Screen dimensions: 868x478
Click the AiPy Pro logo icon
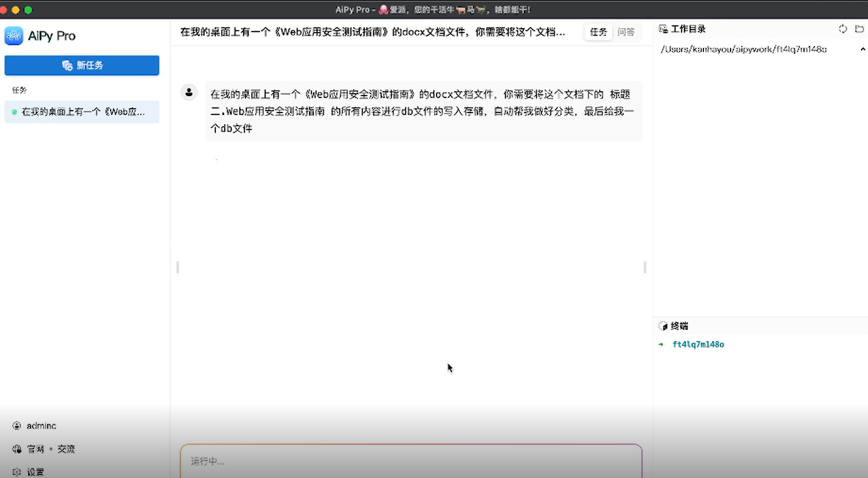click(14, 36)
